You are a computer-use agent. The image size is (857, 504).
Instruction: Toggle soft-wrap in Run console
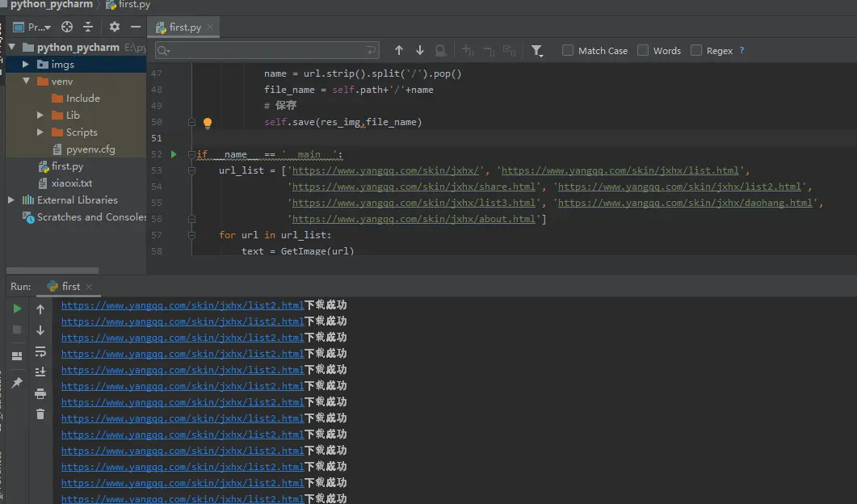click(40, 351)
